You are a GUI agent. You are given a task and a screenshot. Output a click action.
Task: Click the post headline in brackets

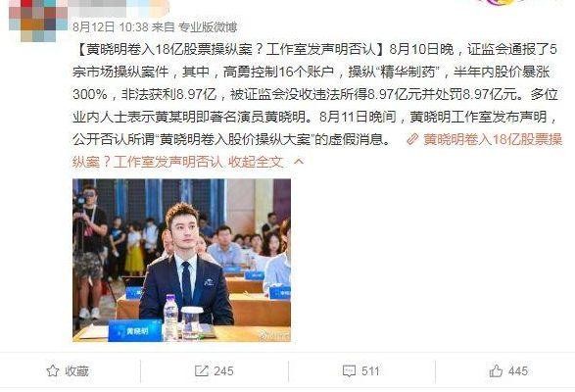point(230,49)
